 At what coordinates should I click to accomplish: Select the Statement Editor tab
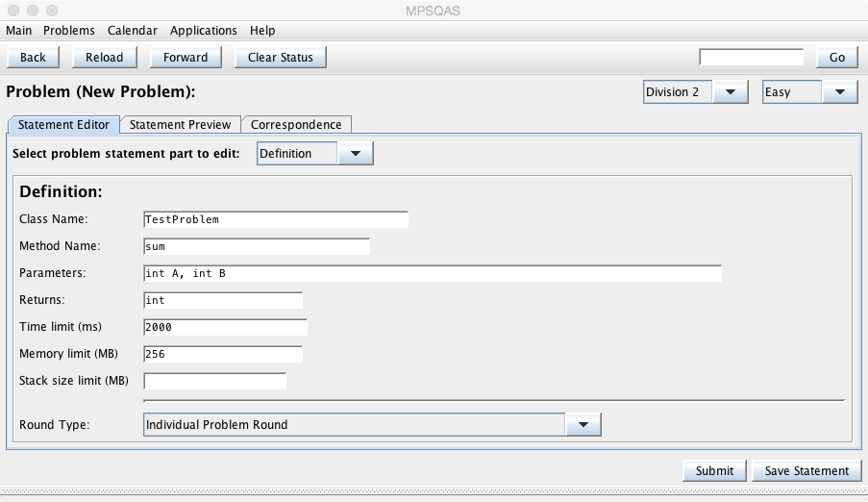pos(63,125)
